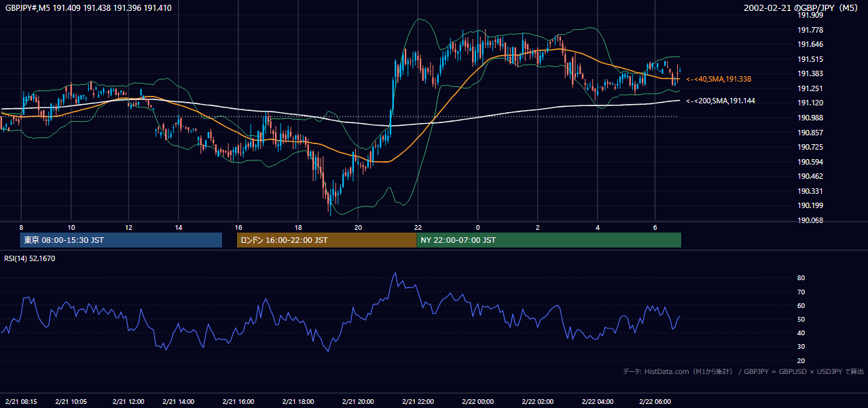Click price axis value 190.068
868x408 pixels.
(810, 220)
